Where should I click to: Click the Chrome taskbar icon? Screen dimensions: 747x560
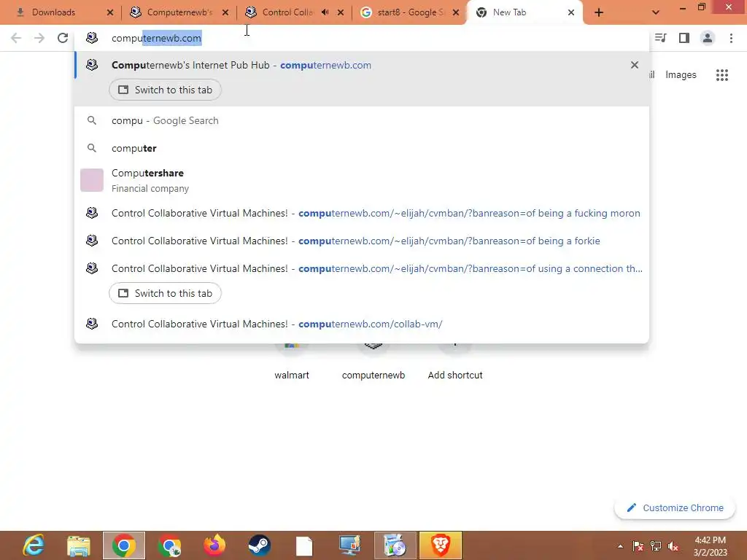[124, 545]
